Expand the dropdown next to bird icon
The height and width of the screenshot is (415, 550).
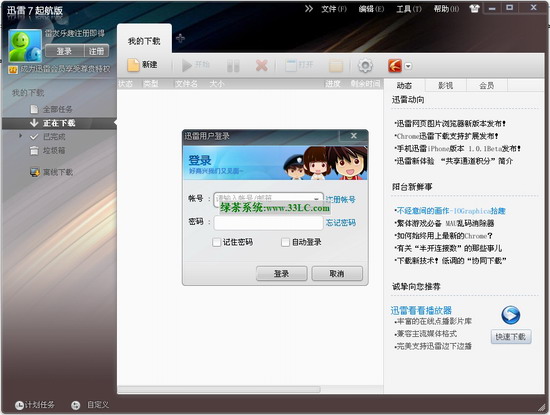click(x=408, y=66)
